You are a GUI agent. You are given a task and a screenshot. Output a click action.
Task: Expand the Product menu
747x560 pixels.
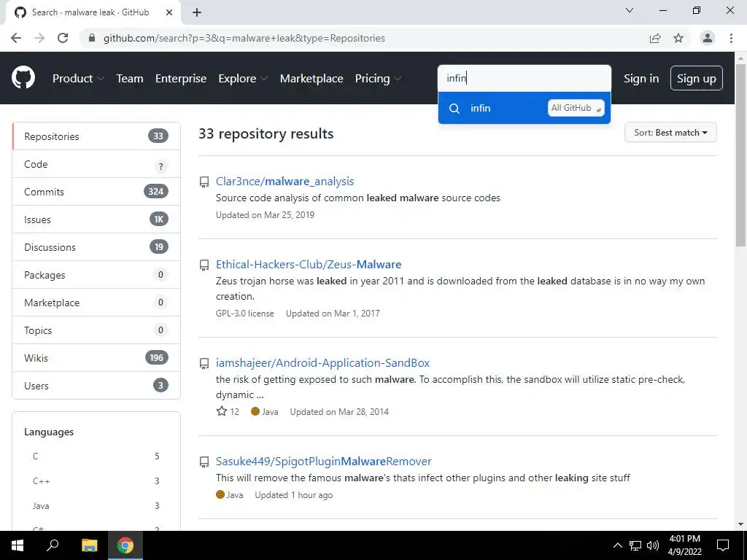click(x=78, y=79)
